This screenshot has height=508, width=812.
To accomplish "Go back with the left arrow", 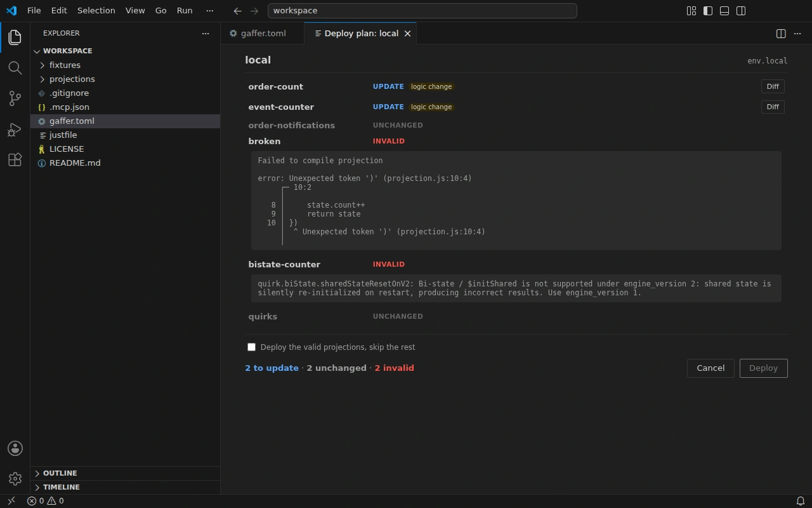I will click(x=237, y=11).
